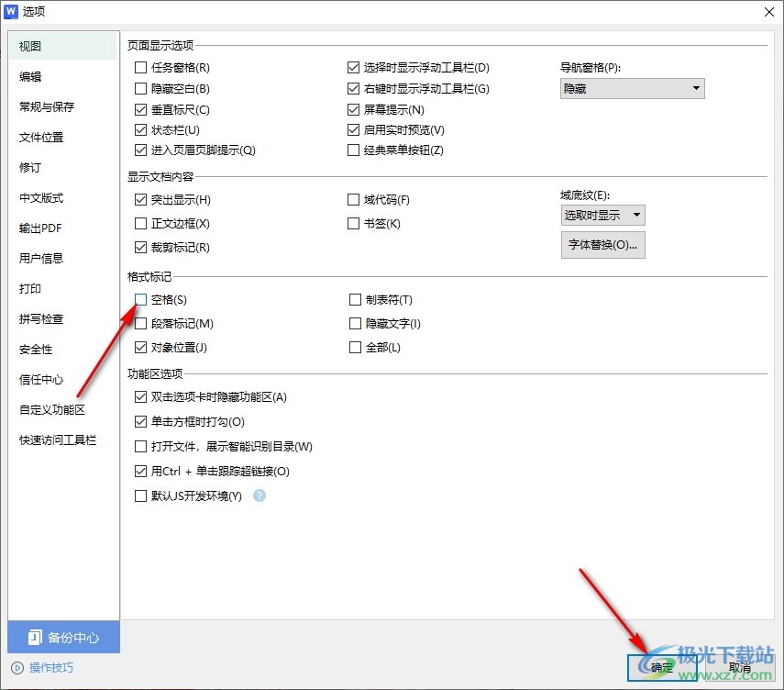This screenshot has width=784, height=690.
Task: Uncheck 选择时显示浮动工具栏(D)
Action: point(354,67)
